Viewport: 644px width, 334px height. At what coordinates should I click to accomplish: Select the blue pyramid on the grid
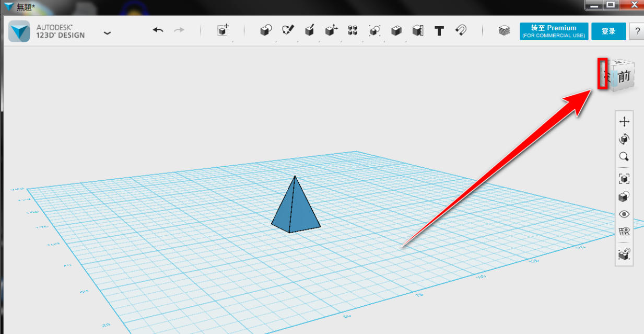[x=295, y=208]
